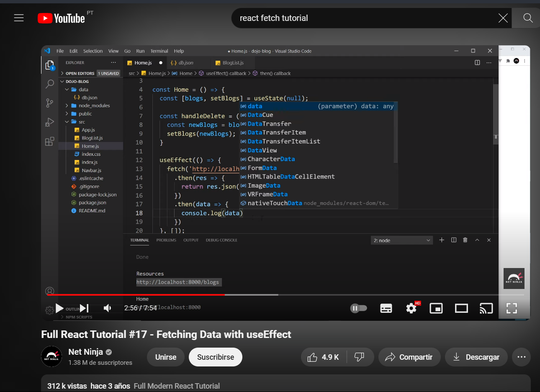This screenshot has width=540, height=392.
Task: Open the VS Code Terminal menu
Action: tap(159, 51)
